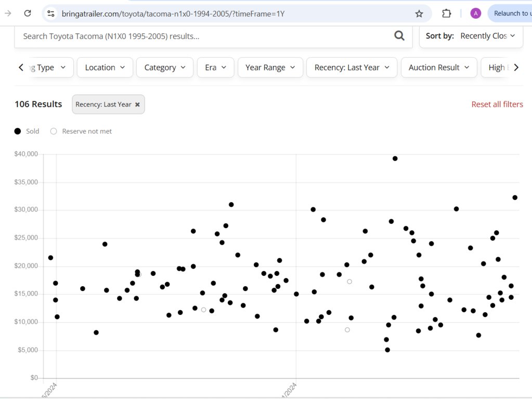Toggle the Sold legend marker
532x399 pixels.
click(x=18, y=131)
